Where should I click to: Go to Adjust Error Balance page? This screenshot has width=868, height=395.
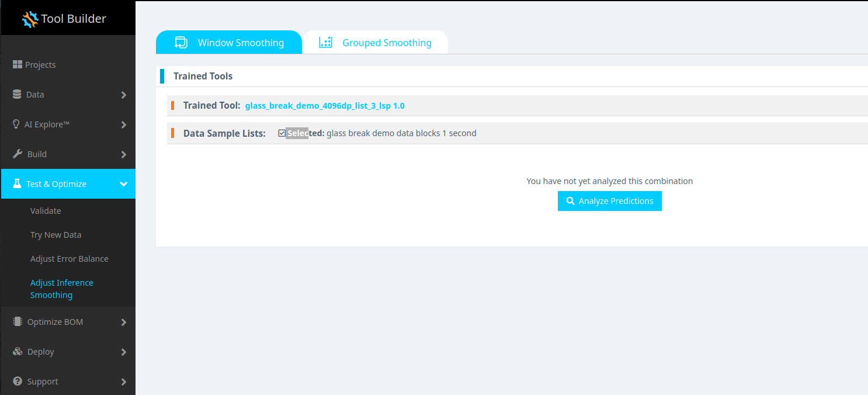pos(70,259)
